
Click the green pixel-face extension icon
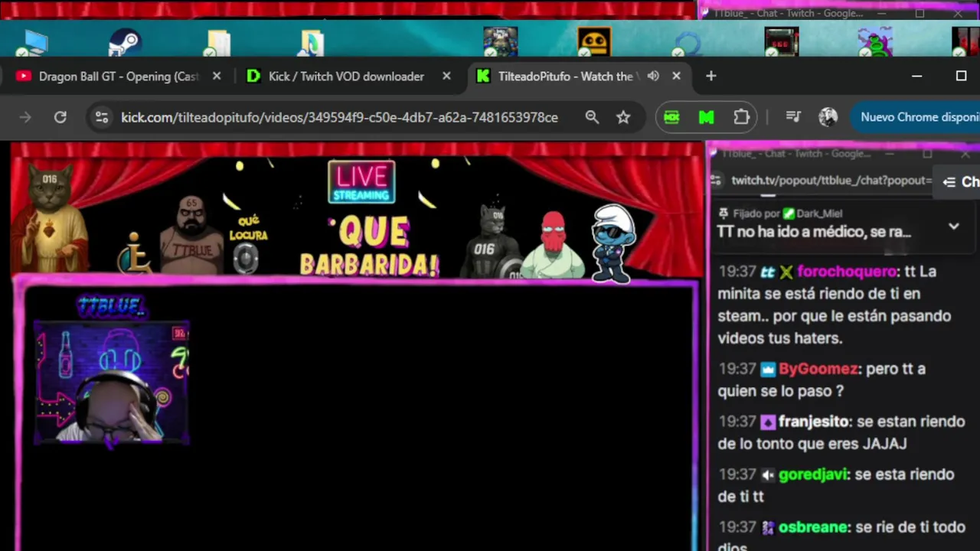(x=671, y=117)
